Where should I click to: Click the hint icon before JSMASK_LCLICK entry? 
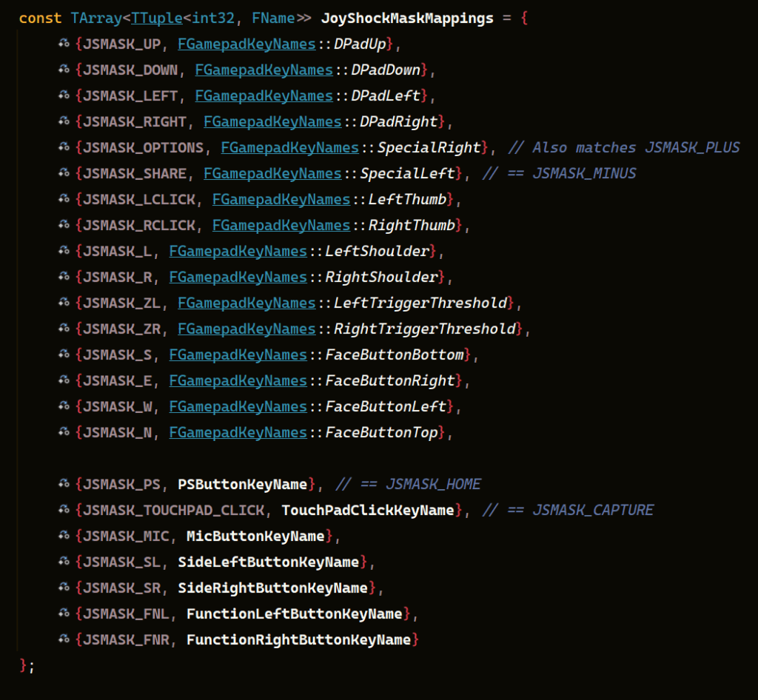(x=64, y=200)
